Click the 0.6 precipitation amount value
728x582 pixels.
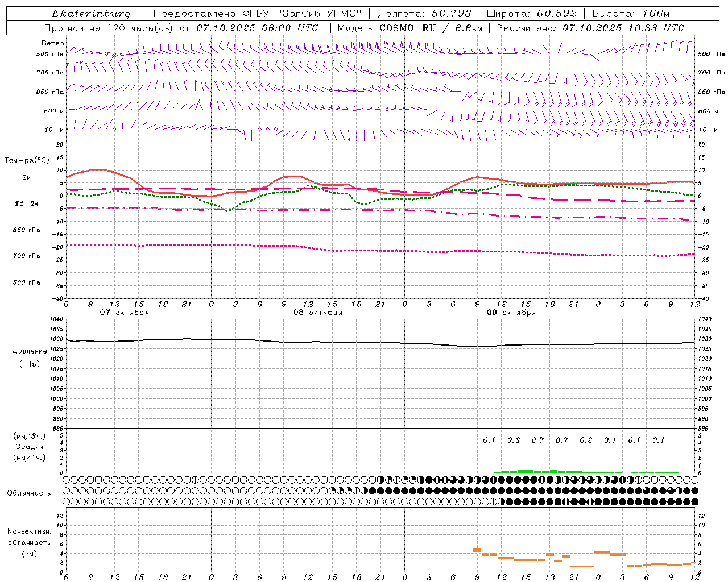click(x=514, y=440)
